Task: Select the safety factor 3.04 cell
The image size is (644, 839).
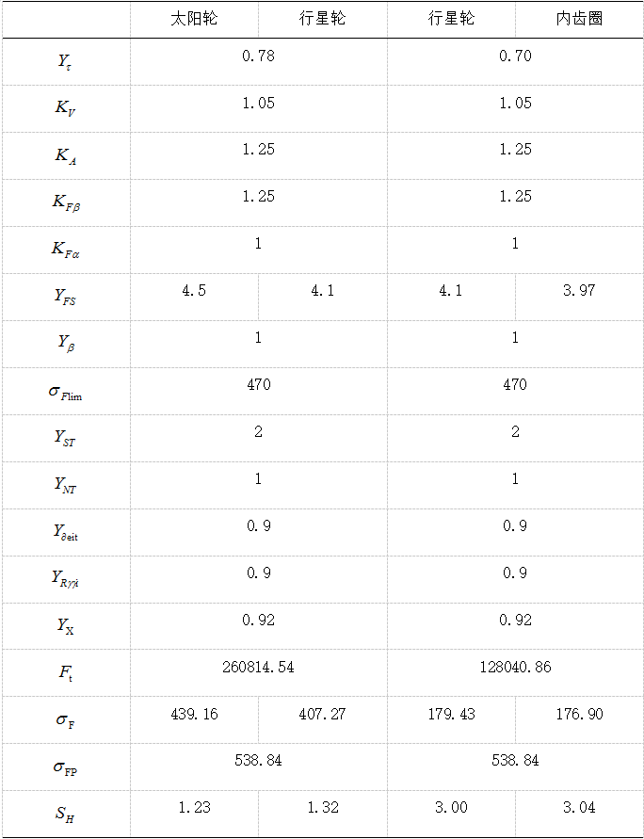Action: point(579,808)
